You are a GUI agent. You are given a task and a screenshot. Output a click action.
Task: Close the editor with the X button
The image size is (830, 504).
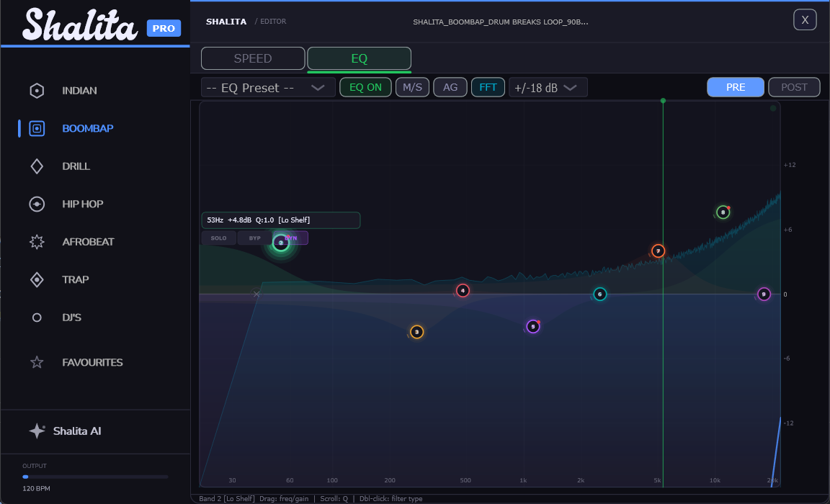coord(805,20)
